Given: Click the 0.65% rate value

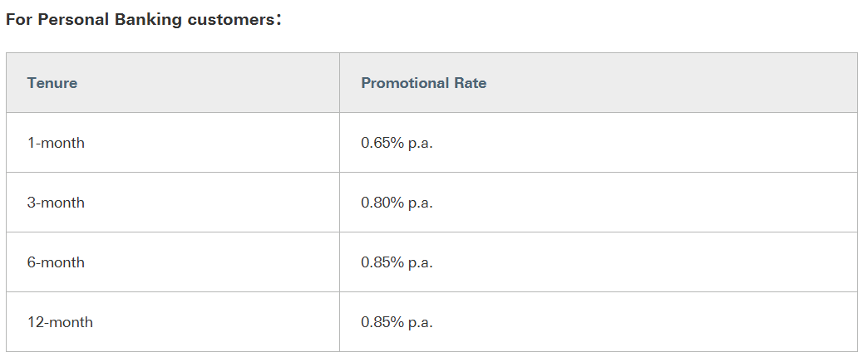Looking at the screenshot, I should point(382,143).
